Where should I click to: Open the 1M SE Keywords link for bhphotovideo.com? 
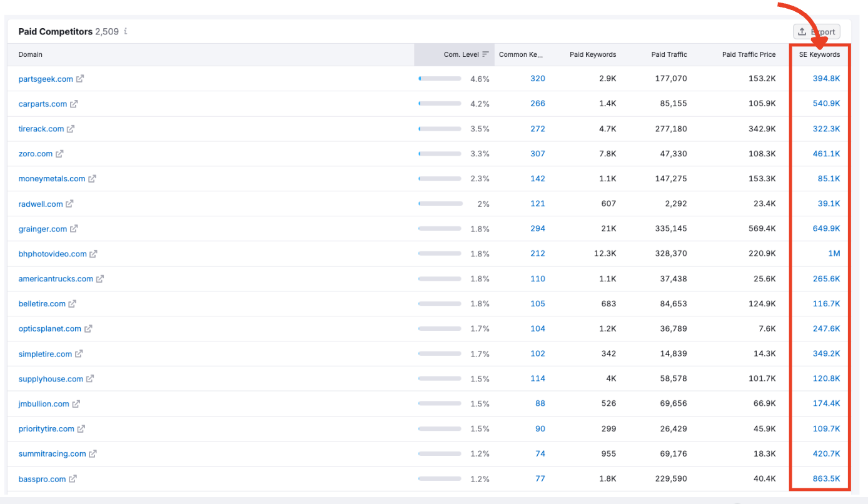click(834, 253)
